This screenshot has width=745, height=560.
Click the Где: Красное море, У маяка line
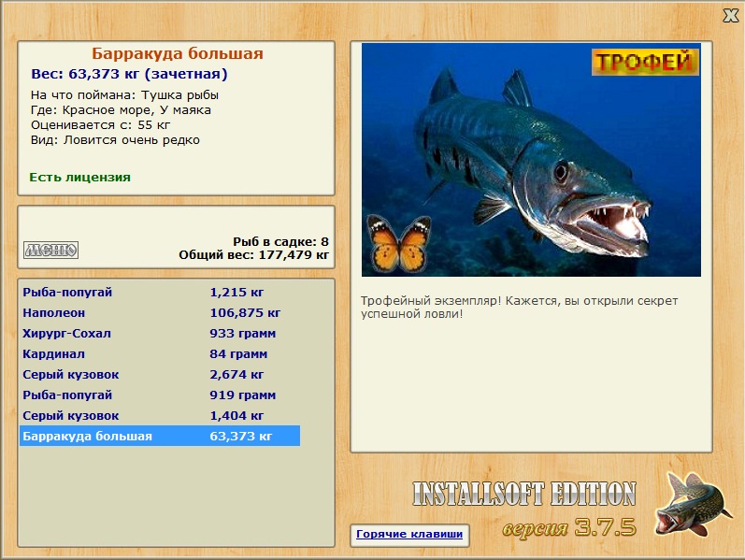tap(121, 110)
